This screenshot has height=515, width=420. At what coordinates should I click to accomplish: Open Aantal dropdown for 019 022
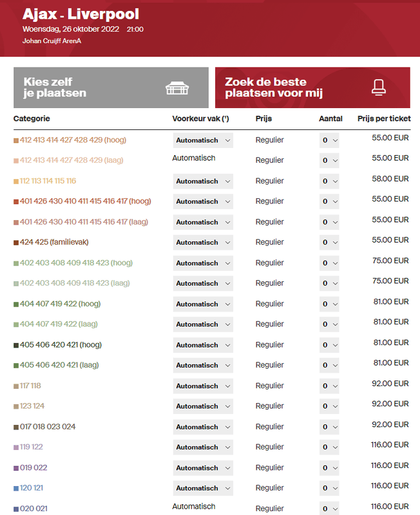329,468
